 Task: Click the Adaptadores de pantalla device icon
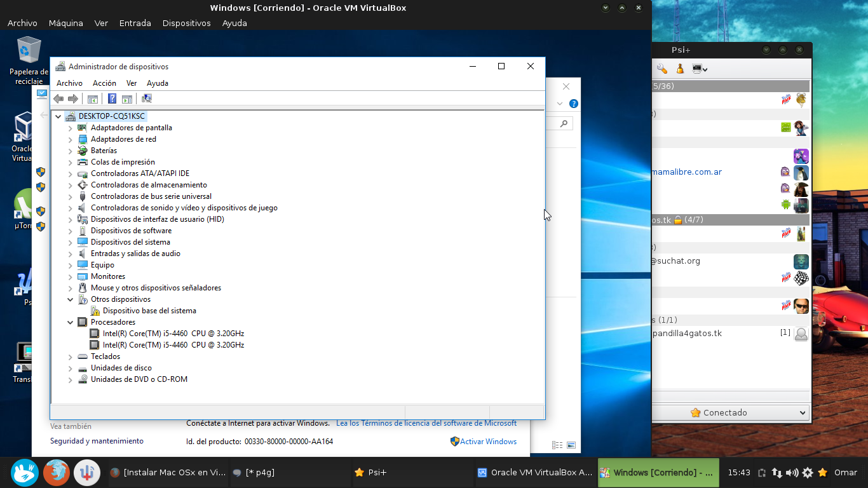[x=83, y=128]
